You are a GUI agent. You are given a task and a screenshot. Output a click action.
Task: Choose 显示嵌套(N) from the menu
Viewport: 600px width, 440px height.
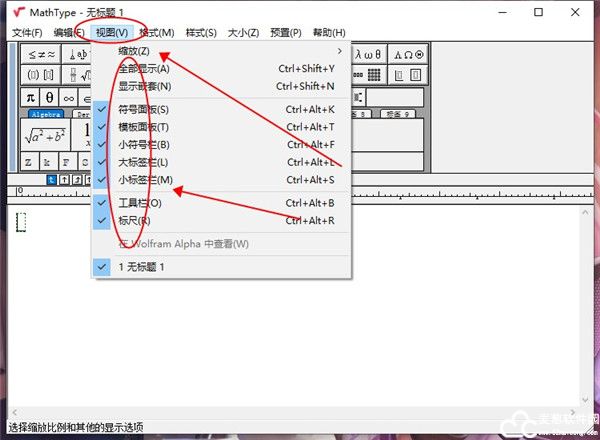tap(222, 86)
